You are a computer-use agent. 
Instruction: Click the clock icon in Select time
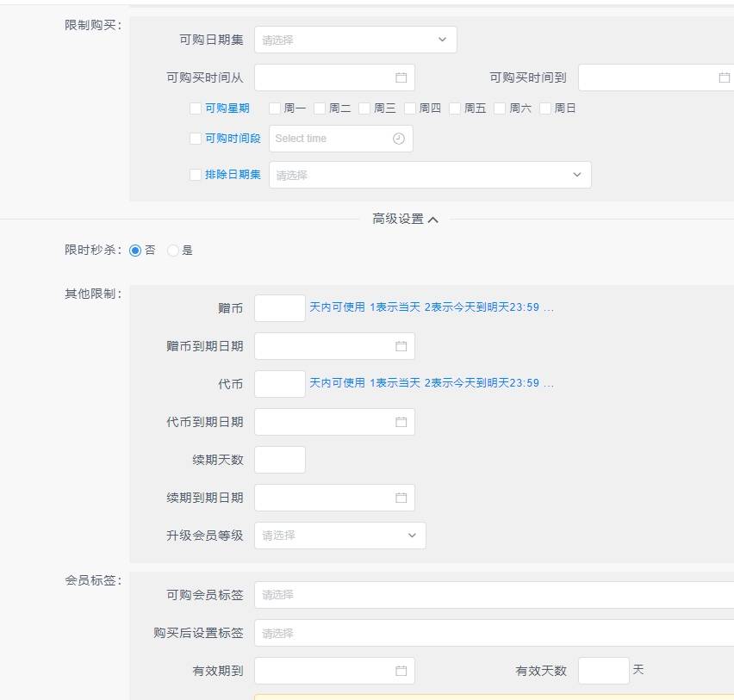pyautogui.click(x=398, y=139)
